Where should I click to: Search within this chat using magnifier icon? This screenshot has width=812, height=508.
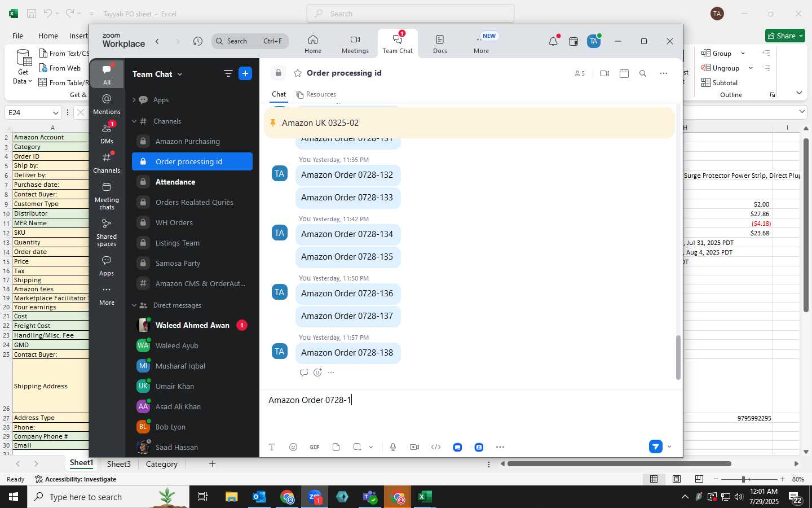(x=643, y=73)
